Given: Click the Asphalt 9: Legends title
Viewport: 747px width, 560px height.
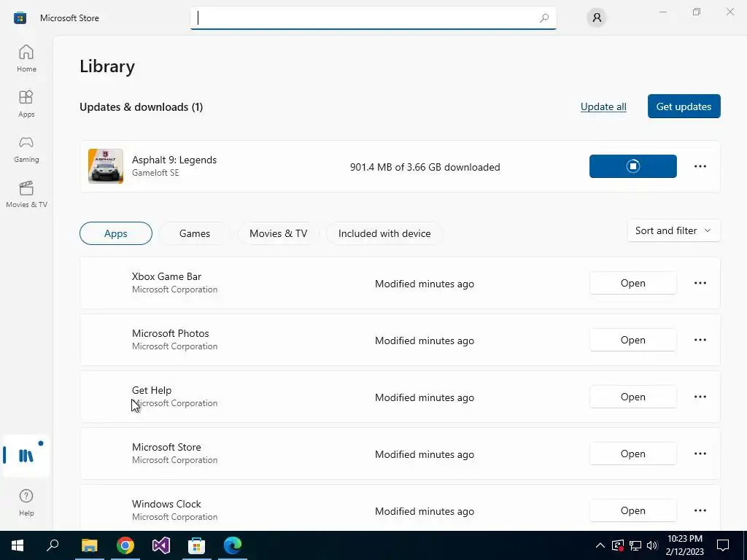Looking at the screenshot, I should click(x=174, y=160).
